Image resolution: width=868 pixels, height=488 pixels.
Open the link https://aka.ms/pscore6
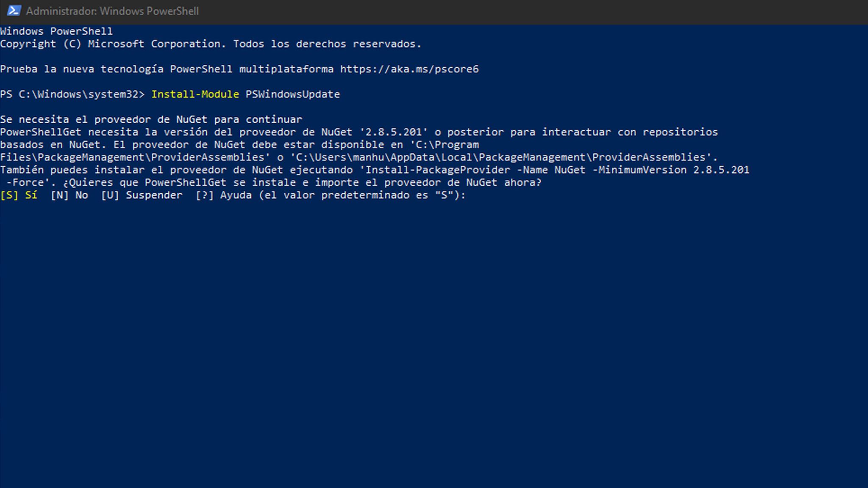(408, 69)
